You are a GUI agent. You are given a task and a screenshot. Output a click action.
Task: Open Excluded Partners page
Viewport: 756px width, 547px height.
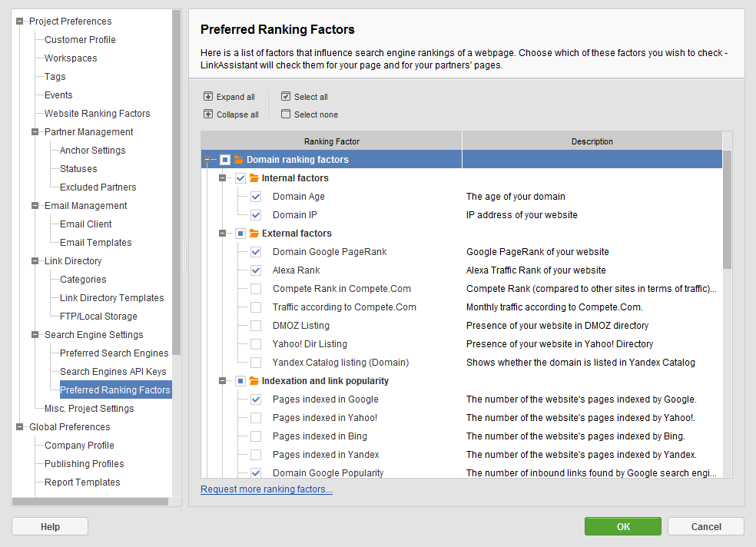[x=98, y=187]
